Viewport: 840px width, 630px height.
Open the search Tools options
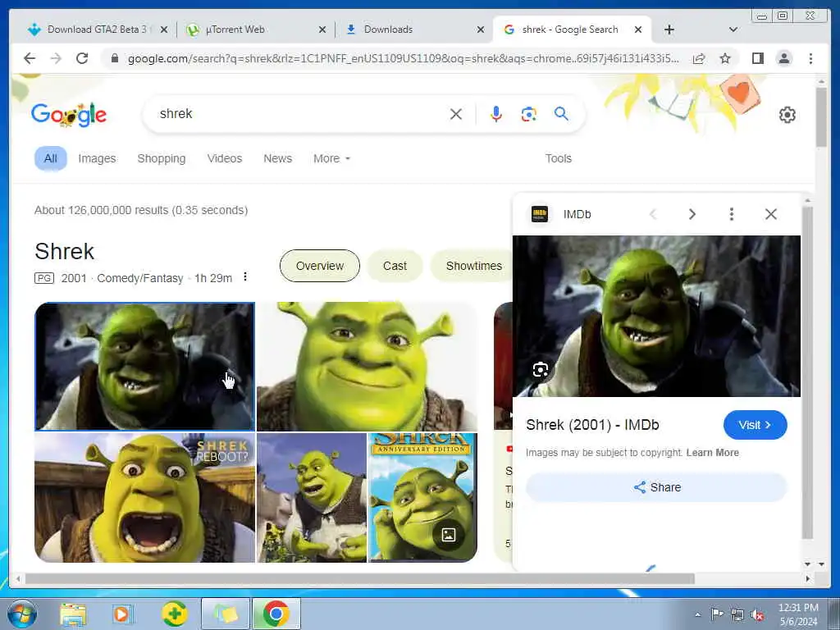tap(558, 158)
